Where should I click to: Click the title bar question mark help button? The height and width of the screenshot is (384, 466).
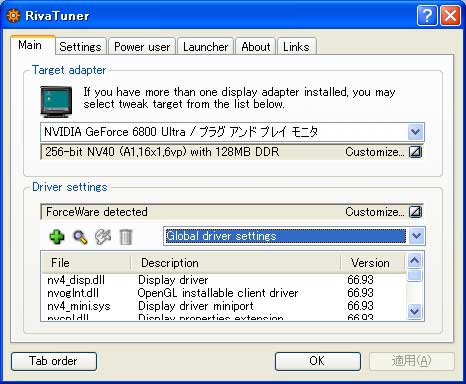[x=427, y=16]
